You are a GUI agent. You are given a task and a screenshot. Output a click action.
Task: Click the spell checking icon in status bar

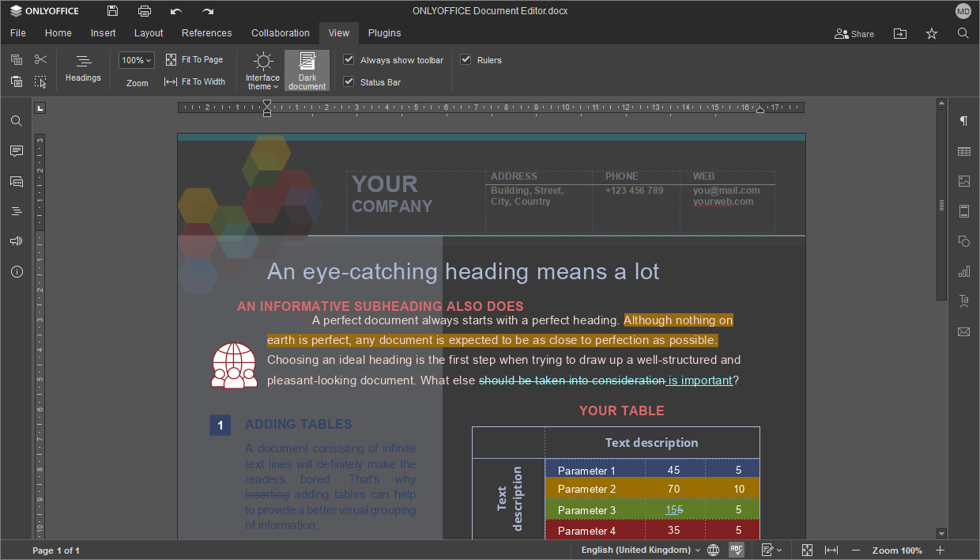click(x=736, y=550)
